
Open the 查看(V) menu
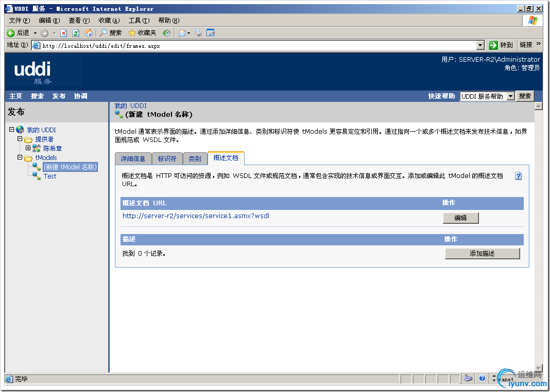pos(79,20)
